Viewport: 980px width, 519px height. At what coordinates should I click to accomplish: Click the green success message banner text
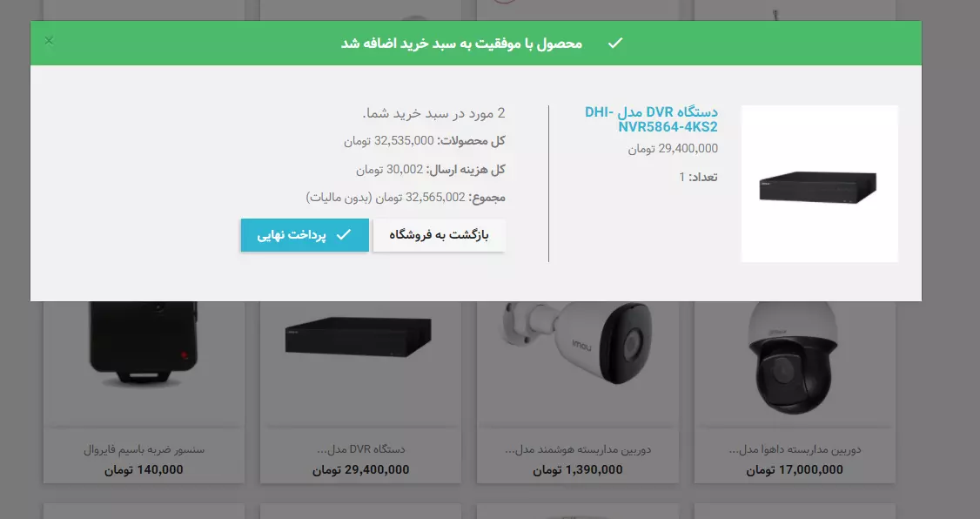coord(461,44)
